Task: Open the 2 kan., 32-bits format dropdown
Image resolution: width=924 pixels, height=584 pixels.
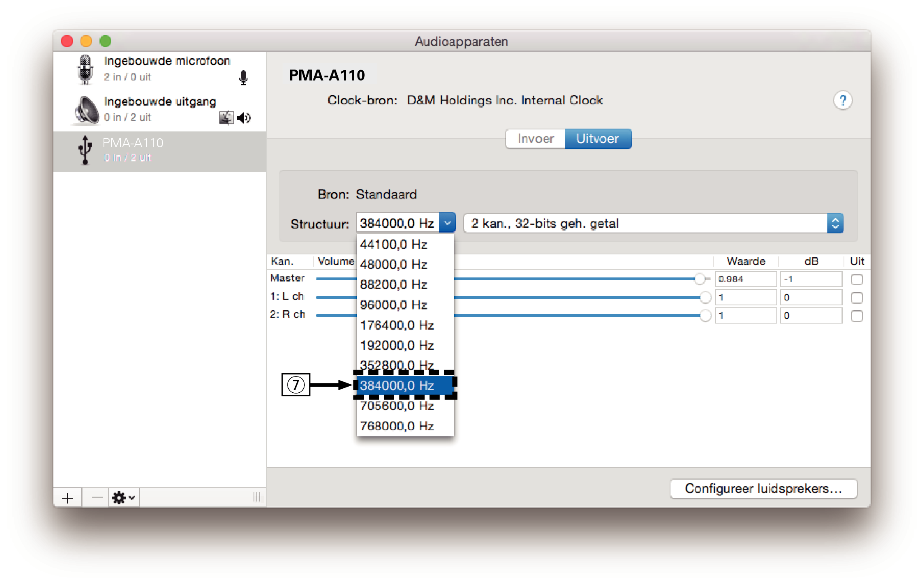Action: point(835,223)
